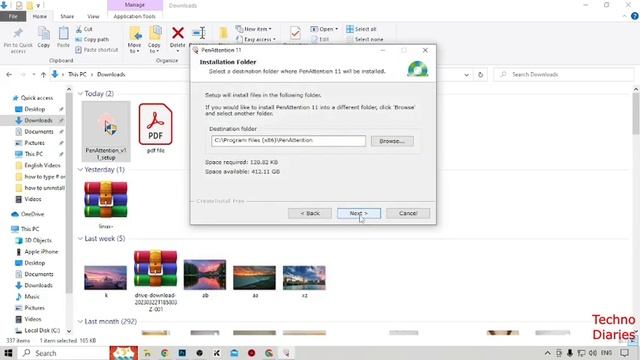Open address bar history dropdown
Viewport: 640px width, 360px height.
pyautogui.click(x=466, y=75)
